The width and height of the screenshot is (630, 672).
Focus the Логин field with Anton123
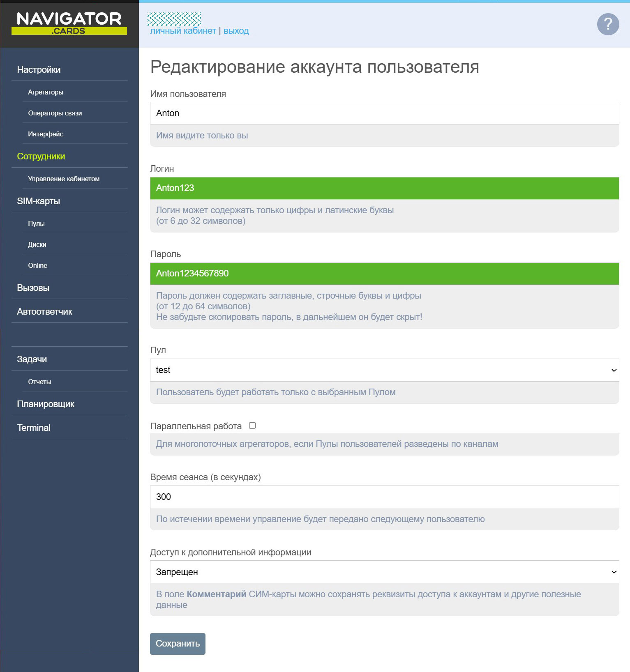pos(384,188)
